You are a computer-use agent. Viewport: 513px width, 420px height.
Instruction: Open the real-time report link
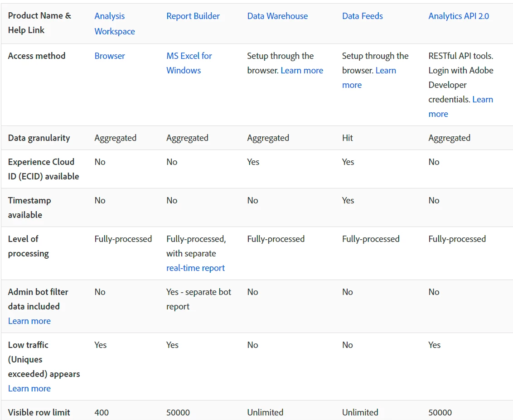tap(195, 268)
